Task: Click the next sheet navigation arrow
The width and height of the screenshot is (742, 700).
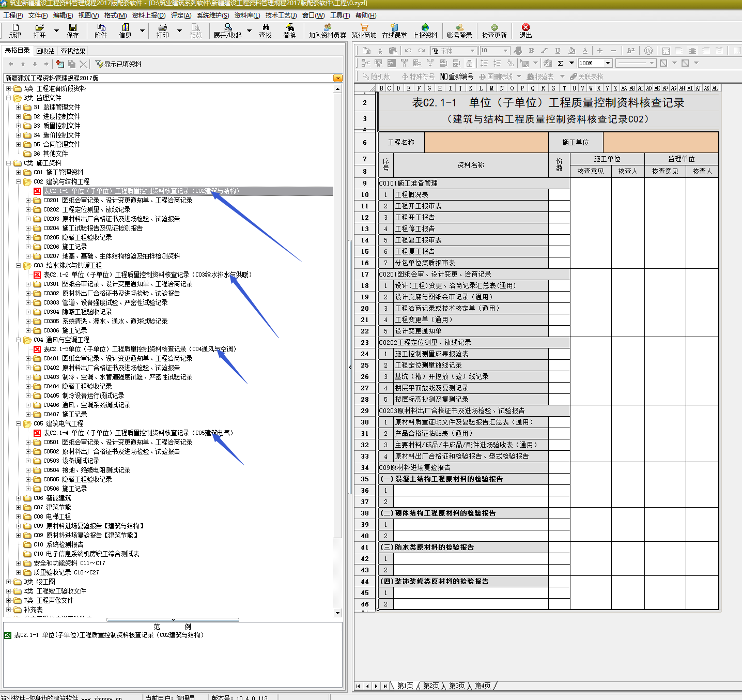Action: click(x=376, y=686)
